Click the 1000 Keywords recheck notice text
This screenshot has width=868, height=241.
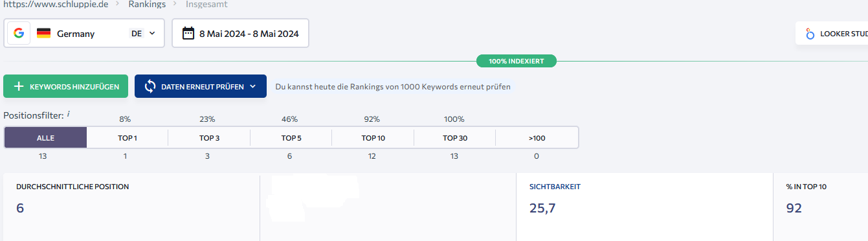pyautogui.click(x=393, y=86)
